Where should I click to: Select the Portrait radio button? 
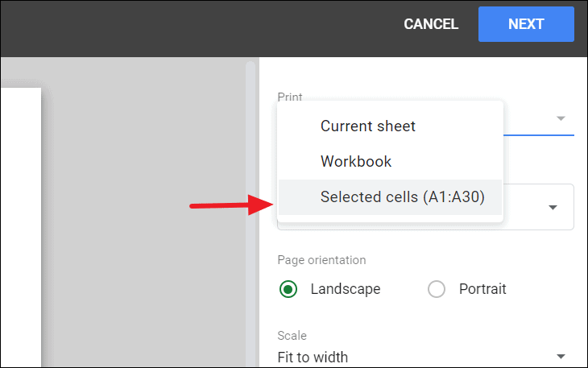point(437,289)
